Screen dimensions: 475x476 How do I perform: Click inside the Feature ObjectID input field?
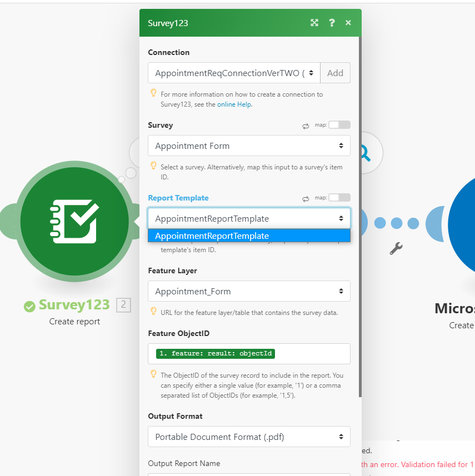249,354
